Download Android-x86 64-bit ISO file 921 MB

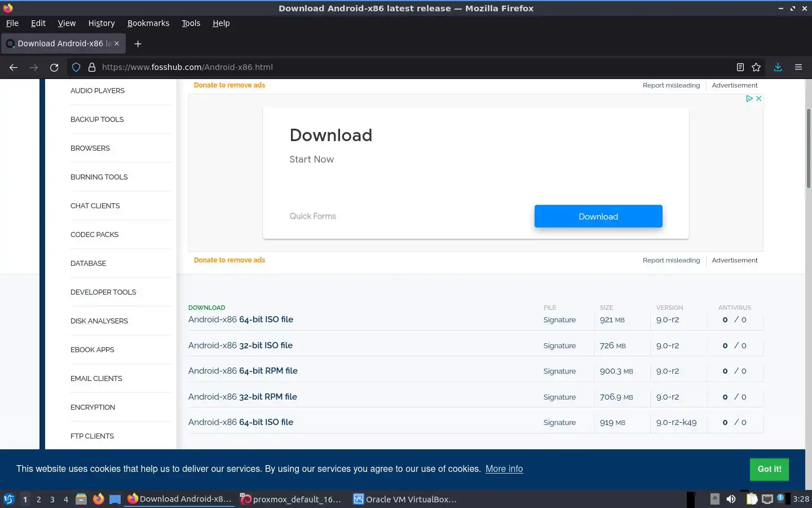pos(241,319)
